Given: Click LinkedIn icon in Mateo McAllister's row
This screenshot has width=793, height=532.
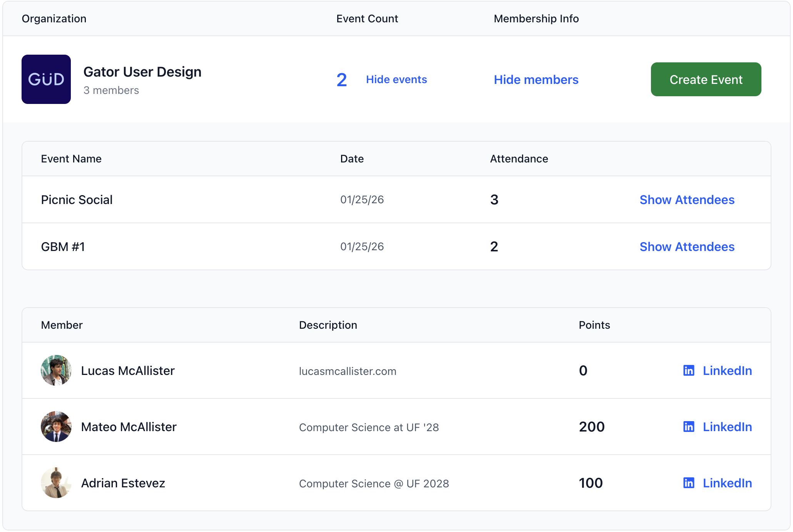Looking at the screenshot, I should [x=689, y=427].
